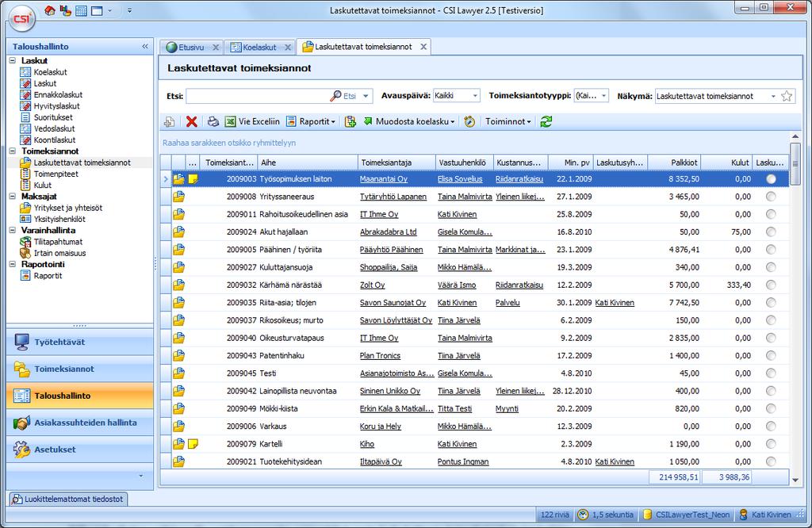
Task: Click the grid's scroll up arrow
Action: pos(795,136)
